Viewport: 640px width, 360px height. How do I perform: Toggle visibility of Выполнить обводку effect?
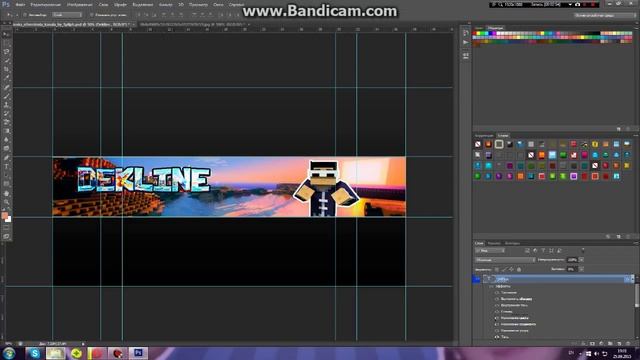pyautogui.click(x=497, y=299)
